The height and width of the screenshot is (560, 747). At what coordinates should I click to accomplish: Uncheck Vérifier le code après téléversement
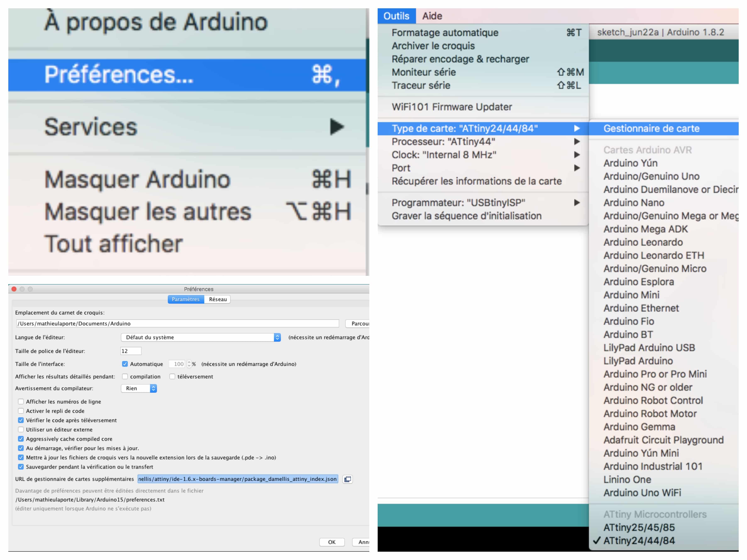(21, 420)
